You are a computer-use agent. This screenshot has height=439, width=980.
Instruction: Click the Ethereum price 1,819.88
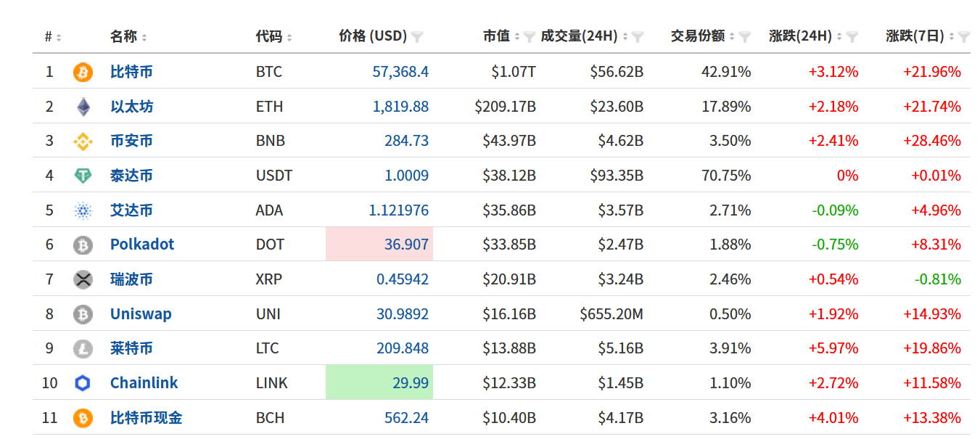click(400, 107)
